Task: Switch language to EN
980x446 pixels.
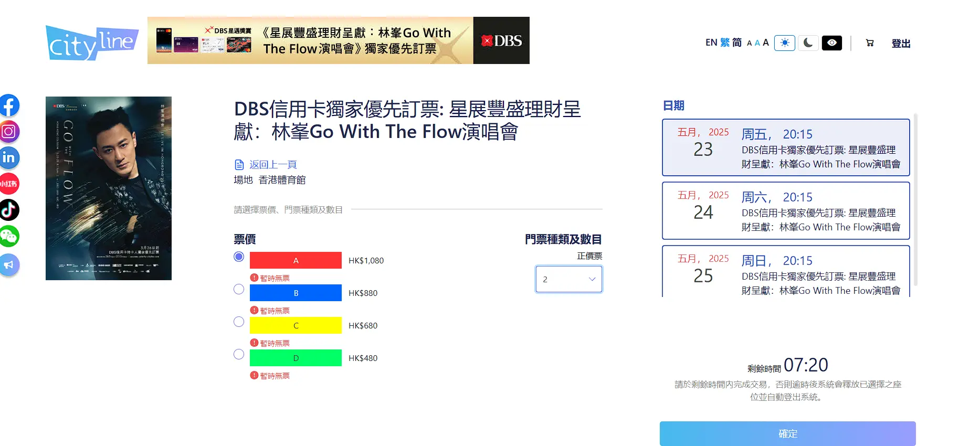Action: 711,43
